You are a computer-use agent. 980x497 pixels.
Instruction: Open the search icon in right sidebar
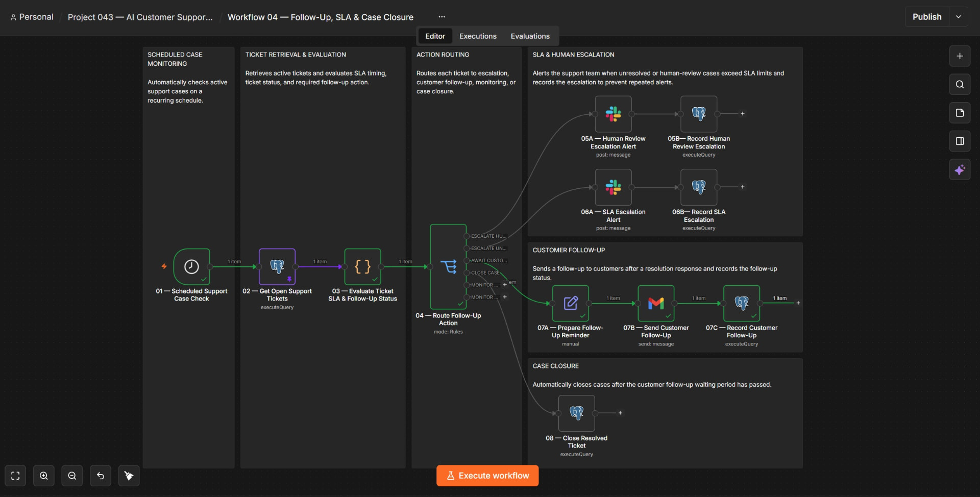click(x=960, y=84)
